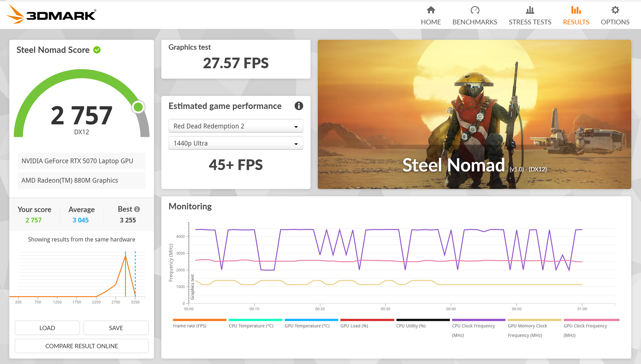Click the info icon beside Estimated game performance
Image resolution: width=641 pixels, height=364 pixels.
[299, 106]
